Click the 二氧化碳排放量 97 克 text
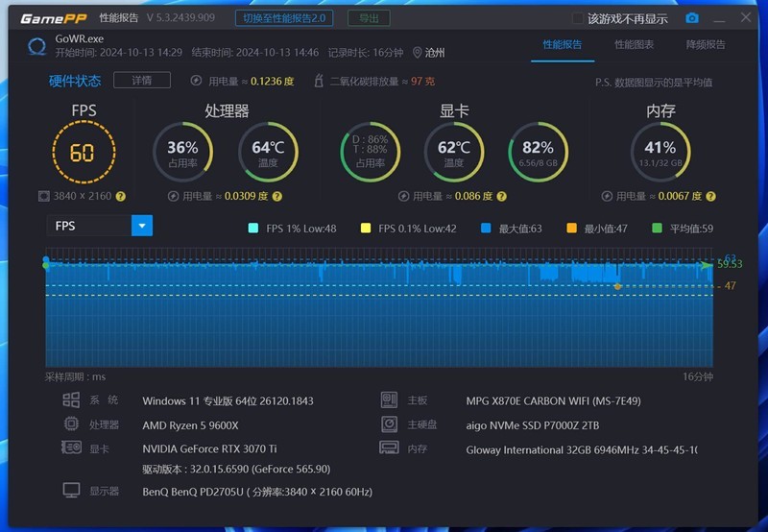 (x=382, y=82)
